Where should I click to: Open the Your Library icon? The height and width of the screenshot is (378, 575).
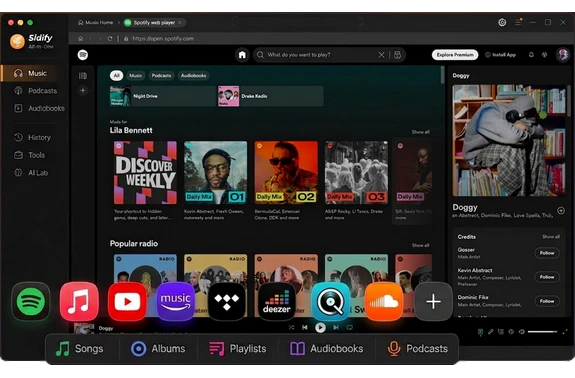[83, 76]
